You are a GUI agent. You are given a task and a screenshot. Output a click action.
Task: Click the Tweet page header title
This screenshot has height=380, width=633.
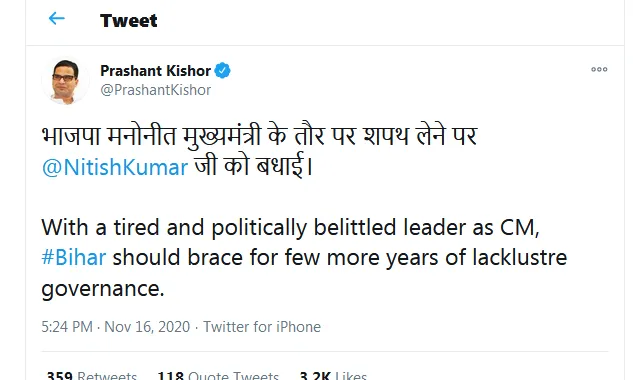tap(129, 21)
